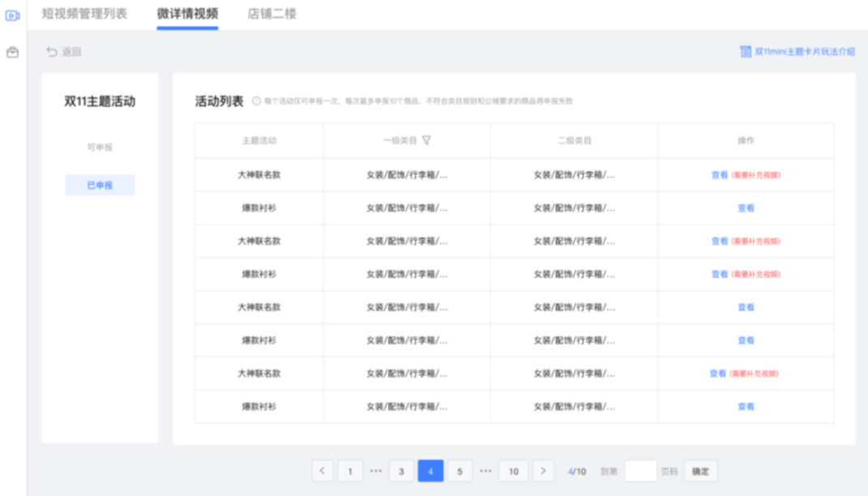Image resolution: width=868 pixels, height=496 pixels.
Task: Expand the ellipsis between pages 1 and 3
Action: [375, 471]
